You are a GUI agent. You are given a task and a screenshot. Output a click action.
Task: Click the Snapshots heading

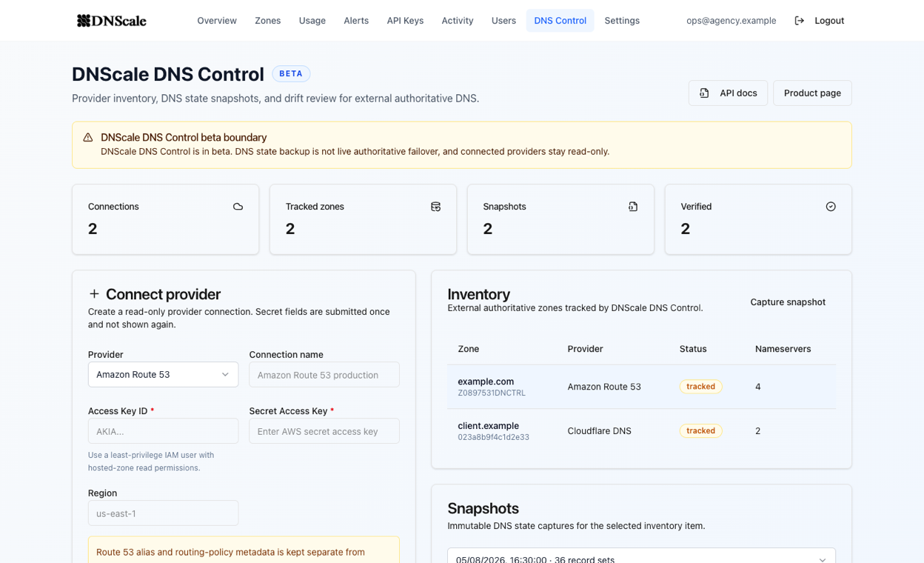pyautogui.click(x=483, y=509)
